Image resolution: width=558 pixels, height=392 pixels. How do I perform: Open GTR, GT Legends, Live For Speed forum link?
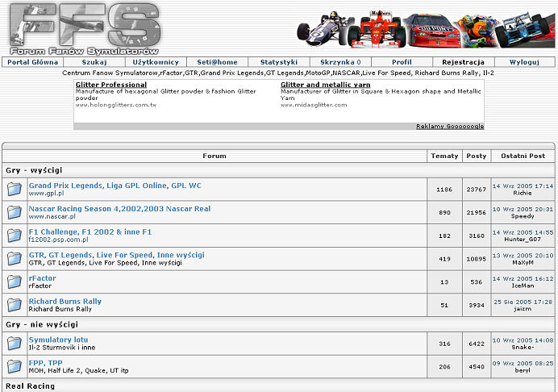pyautogui.click(x=117, y=255)
